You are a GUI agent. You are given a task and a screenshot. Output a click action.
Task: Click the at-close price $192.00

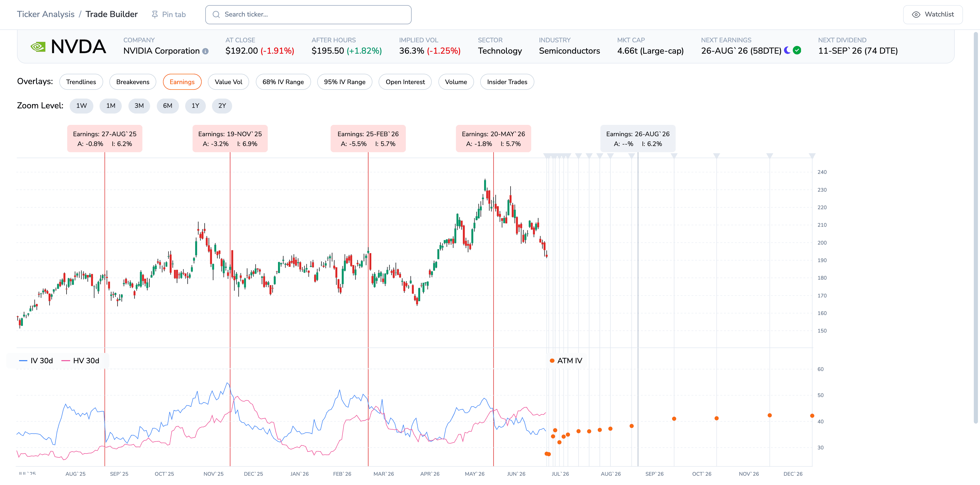click(242, 51)
